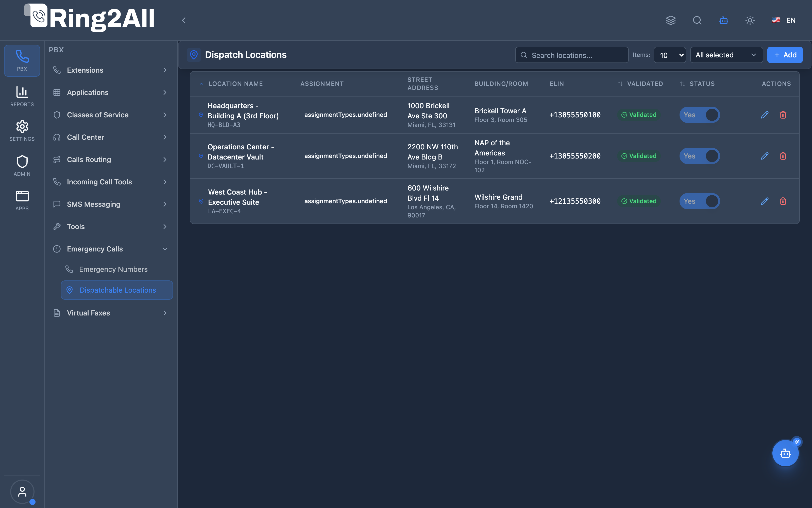The image size is (812, 508).
Task: Click the Add location button
Action: click(785, 55)
